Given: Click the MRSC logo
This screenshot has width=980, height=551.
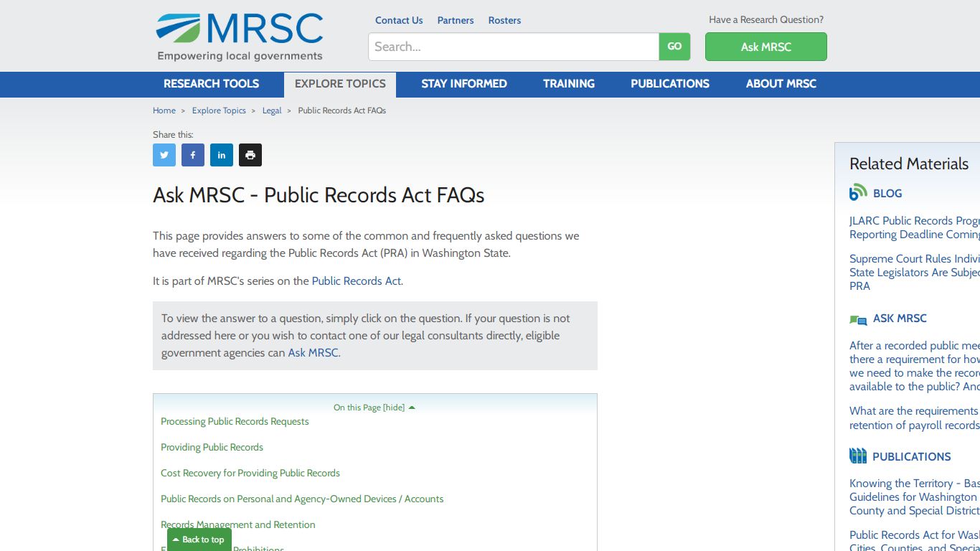Looking at the screenshot, I should pyautogui.click(x=240, y=37).
